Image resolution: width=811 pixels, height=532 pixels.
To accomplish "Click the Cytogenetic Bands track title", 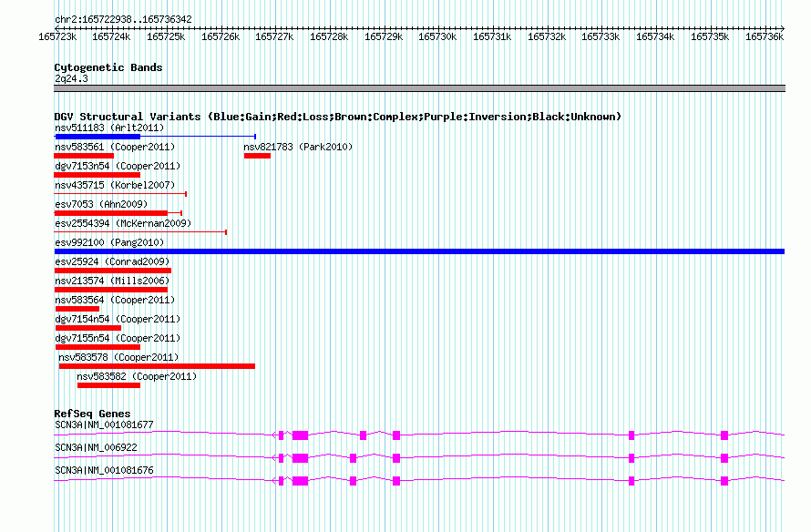I will tap(108, 67).
